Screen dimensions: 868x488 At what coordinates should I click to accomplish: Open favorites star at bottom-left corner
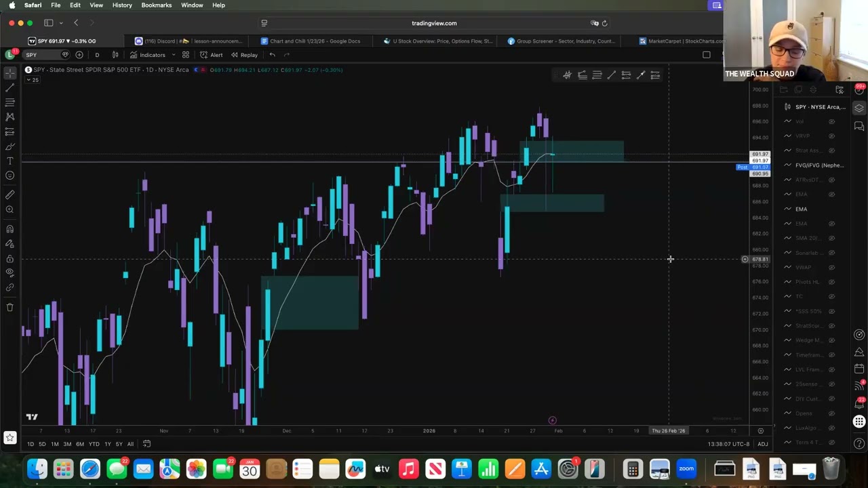[x=10, y=438]
